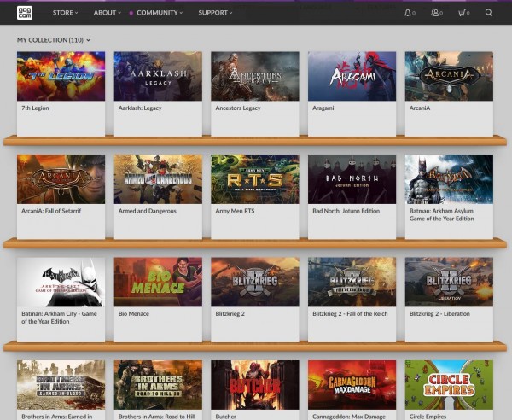
Task: Click the 'ArcaniA' title text
Action: coord(420,108)
